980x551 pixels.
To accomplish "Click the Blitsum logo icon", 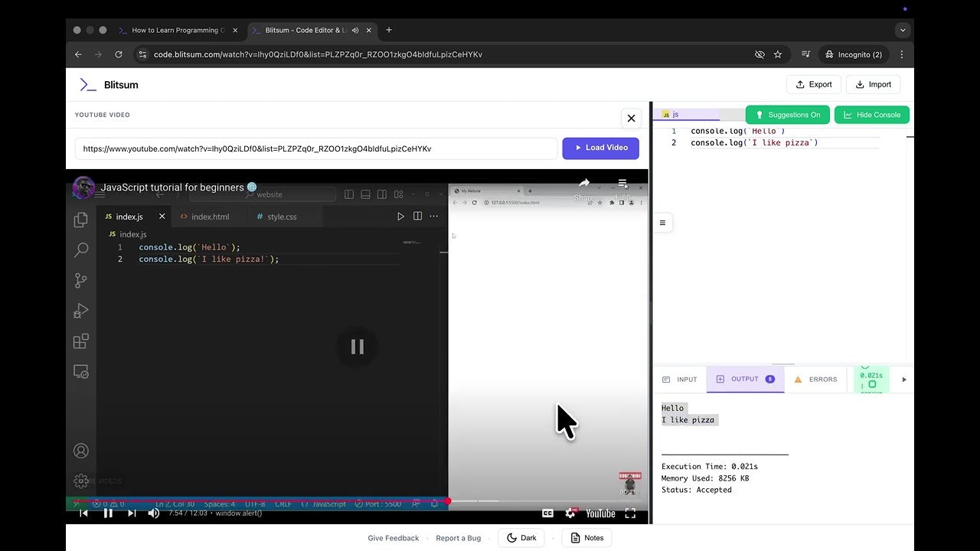I will pyautogui.click(x=88, y=85).
